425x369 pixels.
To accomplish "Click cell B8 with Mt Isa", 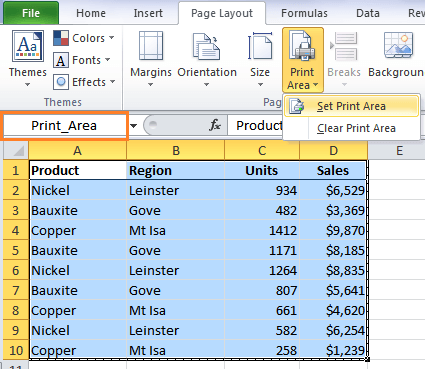I will click(x=176, y=310).
